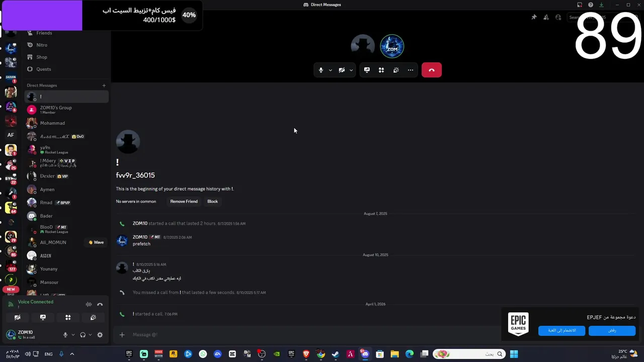644x362 pixels.
Task: Open No servers in common link
Action: [136, 201]
